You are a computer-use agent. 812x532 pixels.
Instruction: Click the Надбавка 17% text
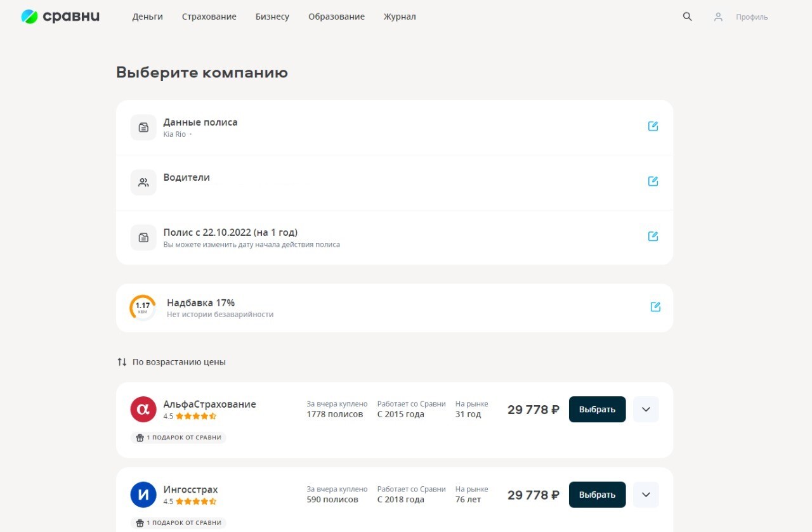[200, 303]
